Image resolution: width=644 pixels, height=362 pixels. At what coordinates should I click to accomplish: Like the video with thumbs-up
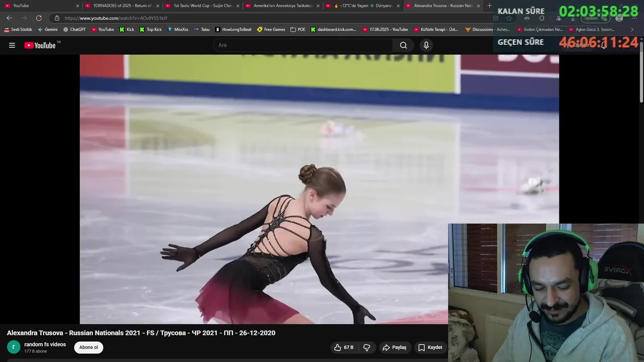tap(344, 347)
